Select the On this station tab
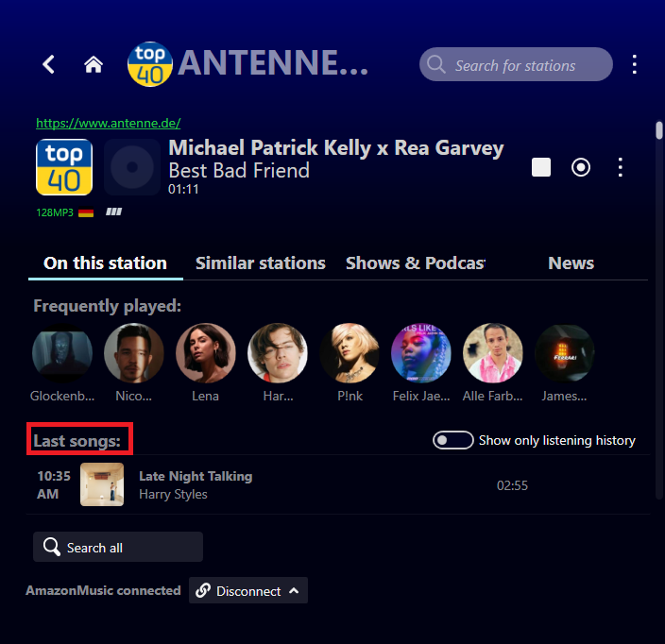Screen dimensions: 665x644 pyautogui.click(x=105, y=263)
